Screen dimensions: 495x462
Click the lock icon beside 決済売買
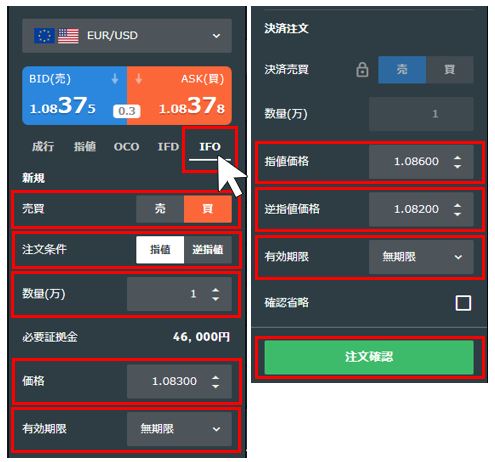[362, 70]
